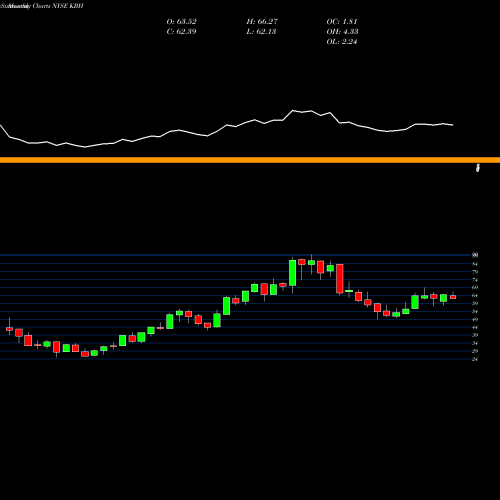Click the OH: 4.33 readout

coord(342,32)
